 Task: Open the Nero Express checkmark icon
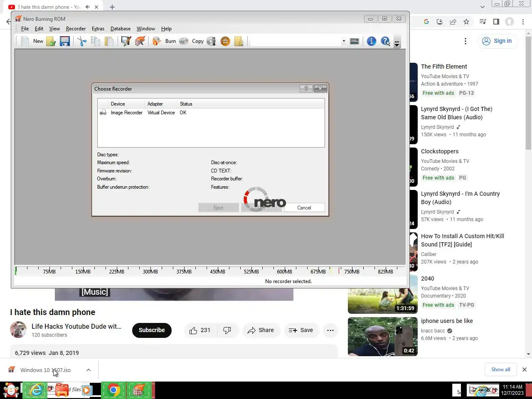coord(126,41)
